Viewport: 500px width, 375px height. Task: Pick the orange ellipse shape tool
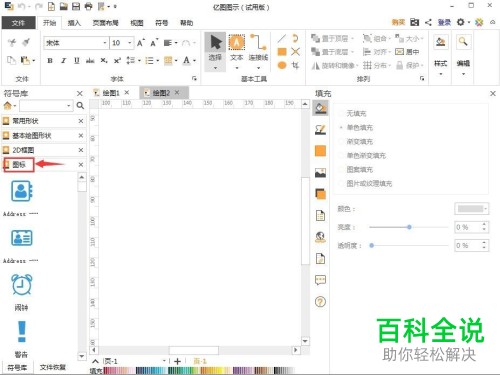coord(282,65)
